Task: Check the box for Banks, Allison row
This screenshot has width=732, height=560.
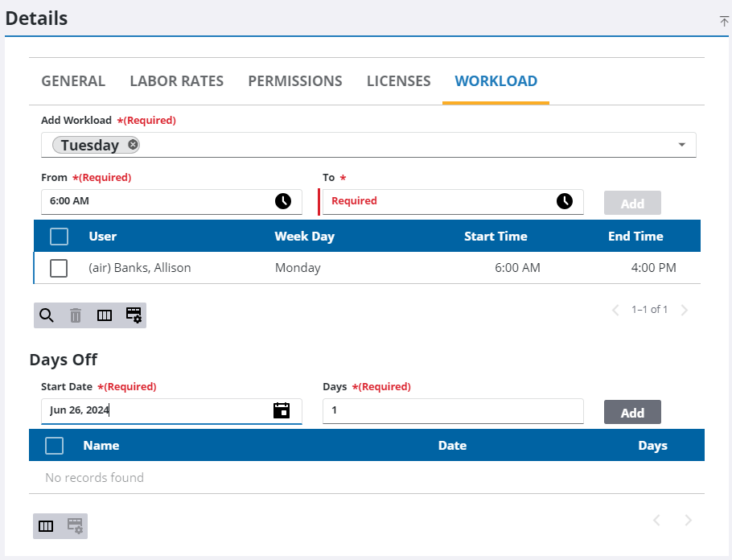Action: point(59,268)
